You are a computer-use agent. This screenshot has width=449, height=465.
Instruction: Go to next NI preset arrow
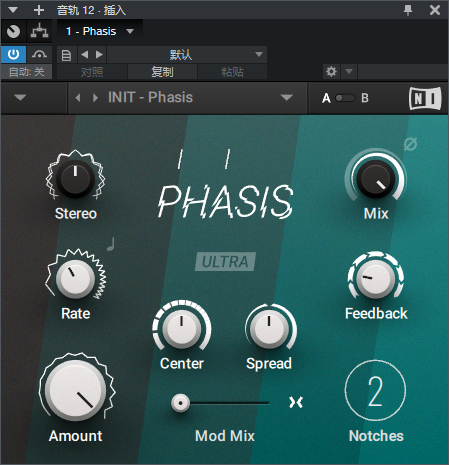coord(95,98)
